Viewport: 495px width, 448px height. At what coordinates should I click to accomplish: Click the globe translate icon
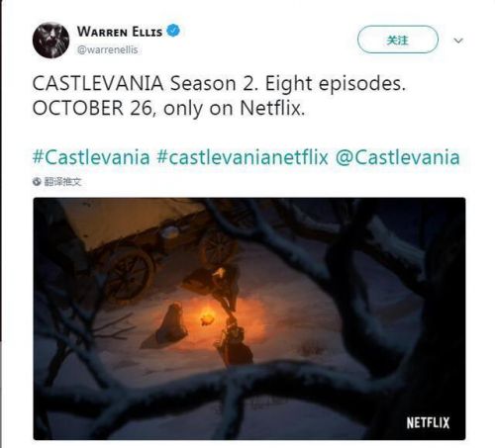(37, 181)
